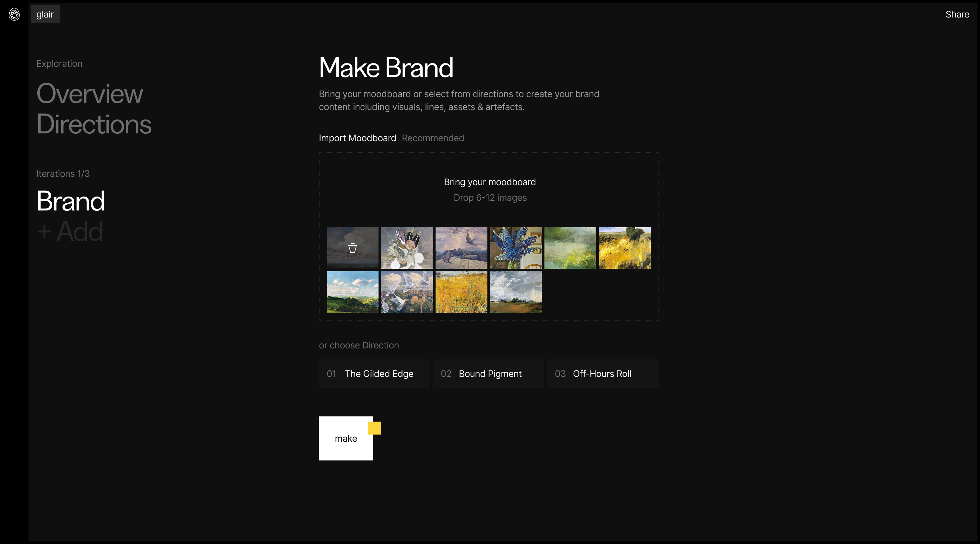Click the 'or choose Direction' text
Image resolution: width=980 pixels, height=544 pixels.
(x=359, y=345)
